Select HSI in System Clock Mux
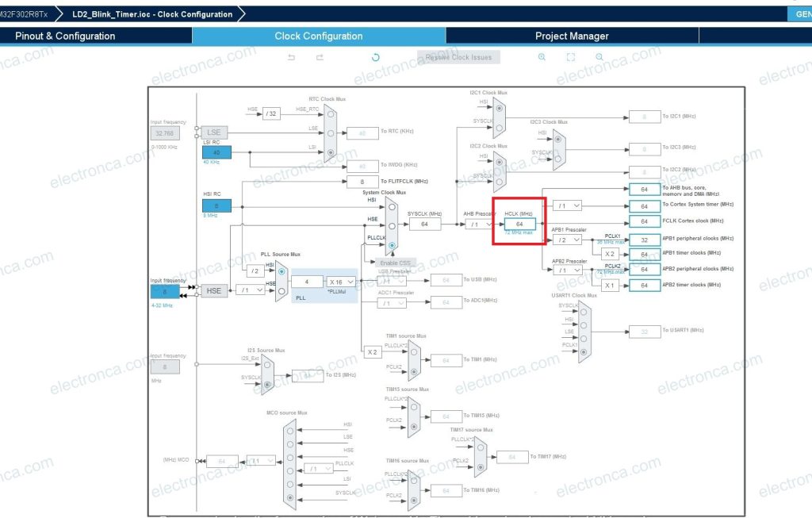 click(x=392, y=207)
